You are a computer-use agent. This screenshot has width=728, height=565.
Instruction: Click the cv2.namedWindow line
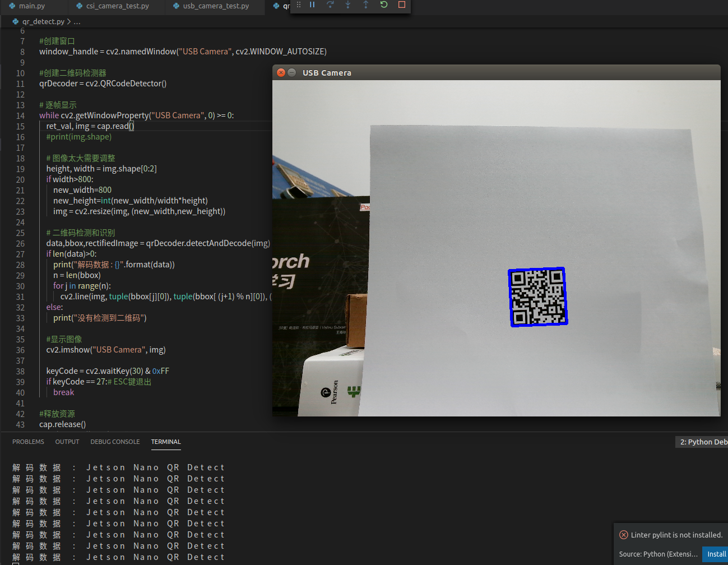(183, 52)
